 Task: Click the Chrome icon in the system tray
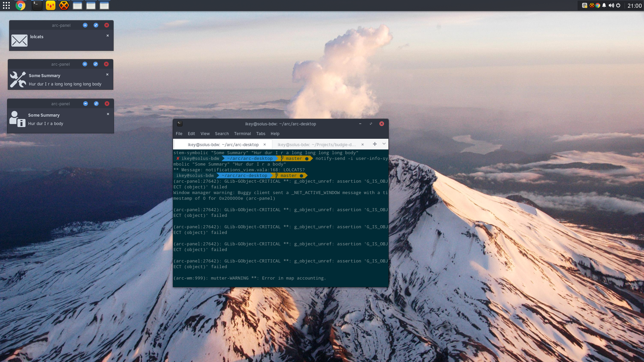coord(598,5)
